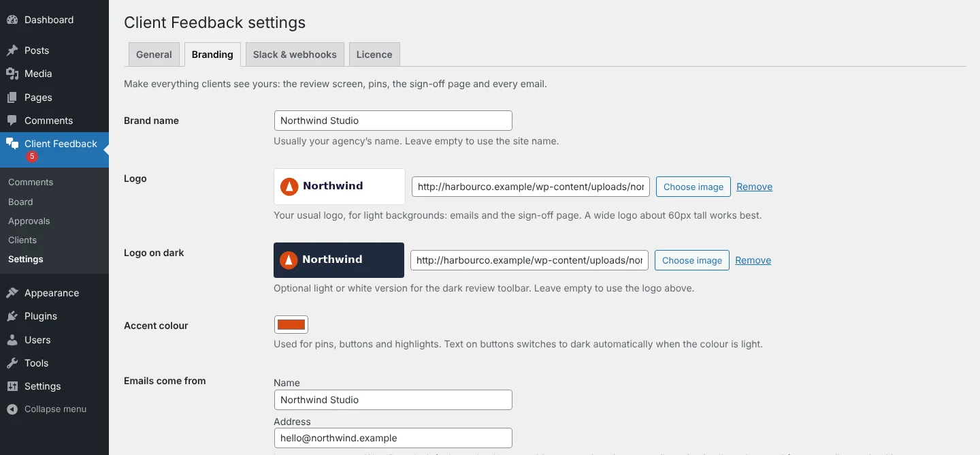
Task: Click the Collapse menu arrow icon
Action: [x=12, y=409]
